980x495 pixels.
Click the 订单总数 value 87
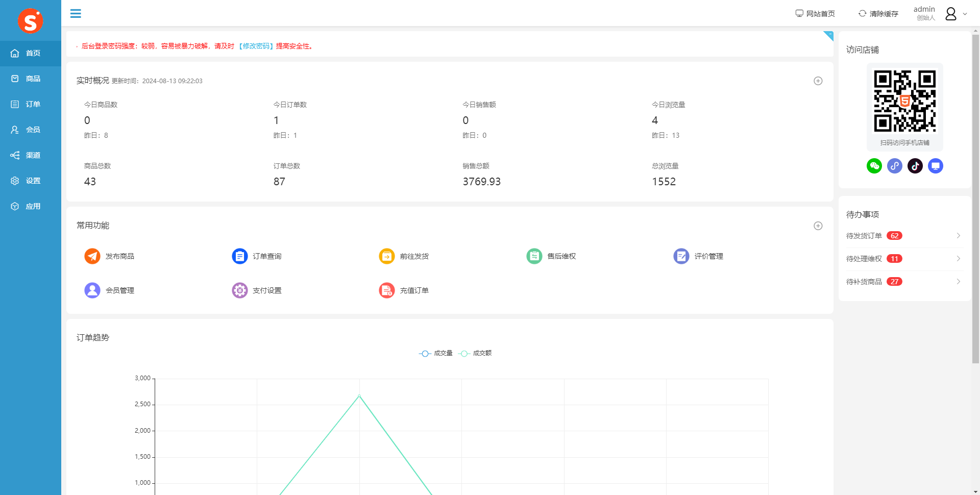click(279, 182)
